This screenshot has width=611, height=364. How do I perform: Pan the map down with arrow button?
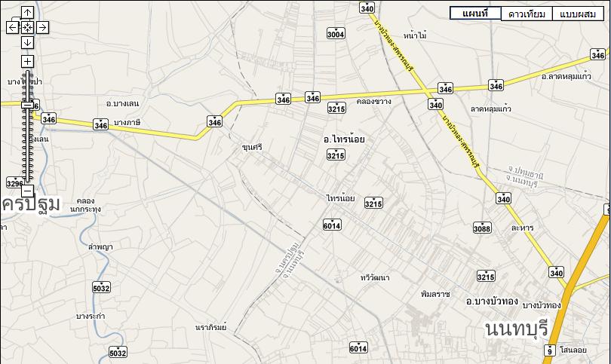(27, 42)
